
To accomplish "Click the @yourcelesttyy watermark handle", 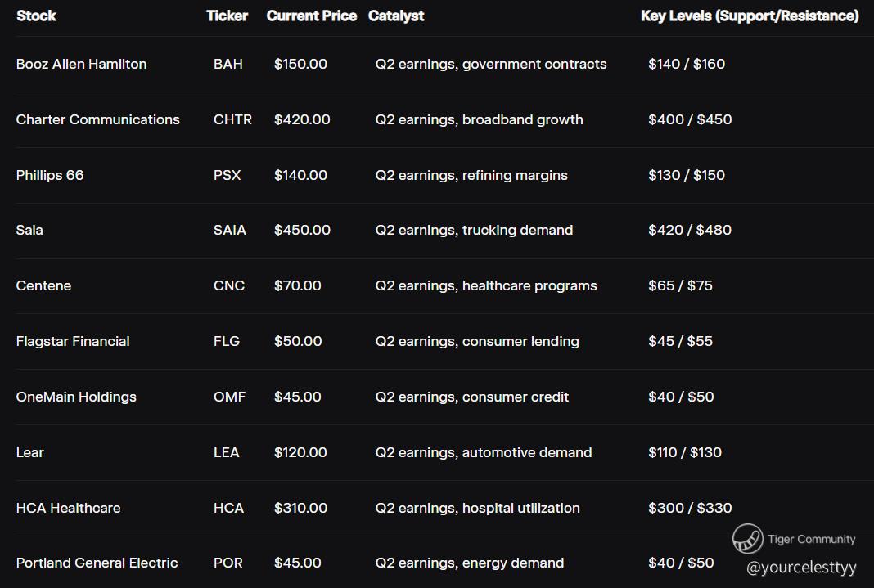I will (x=801, y=567).
